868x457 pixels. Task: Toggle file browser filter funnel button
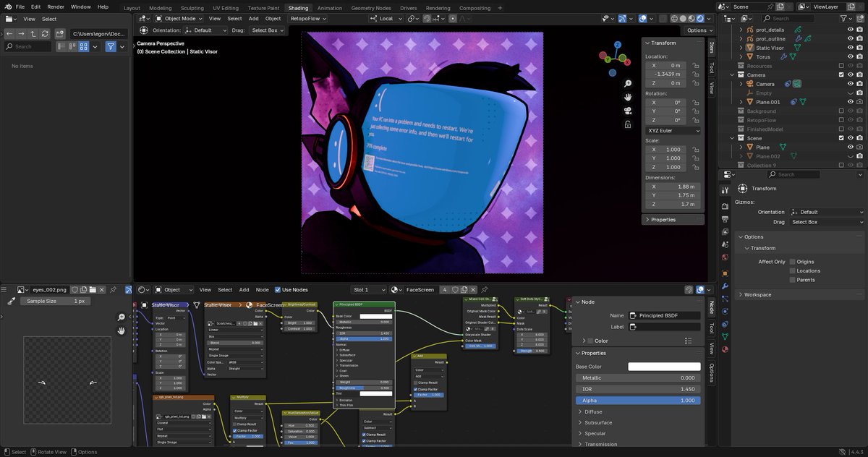pyautogui.click(x=111, y=46)
